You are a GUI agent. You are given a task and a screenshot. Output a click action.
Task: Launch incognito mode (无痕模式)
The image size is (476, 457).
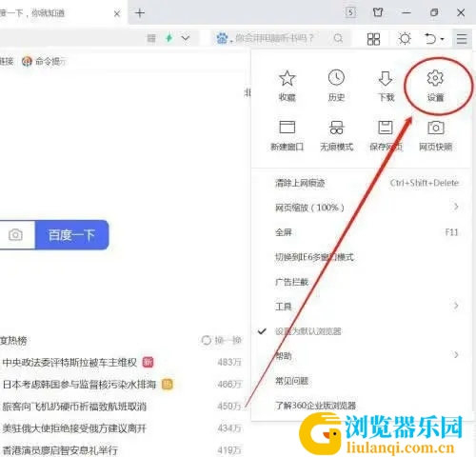pos(336,135)
